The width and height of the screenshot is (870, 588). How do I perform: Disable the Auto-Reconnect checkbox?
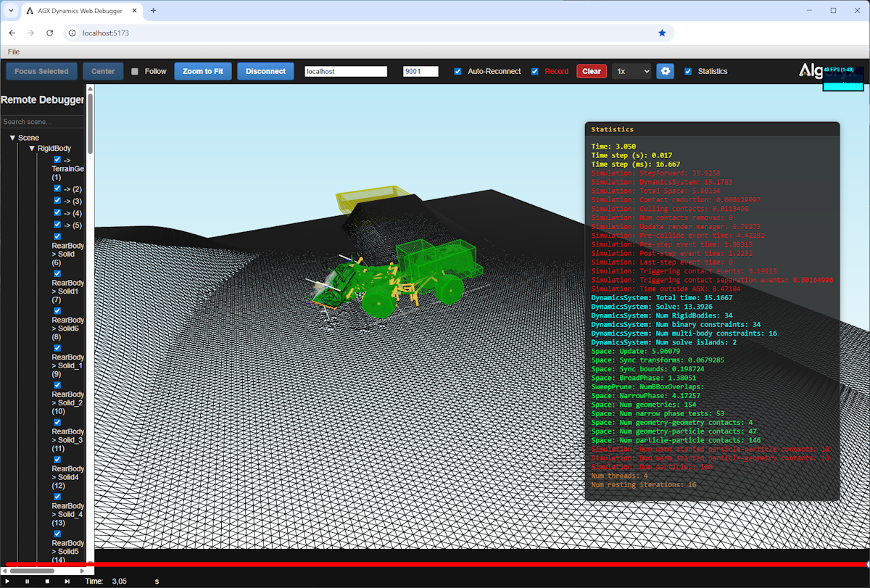point(457,71)
